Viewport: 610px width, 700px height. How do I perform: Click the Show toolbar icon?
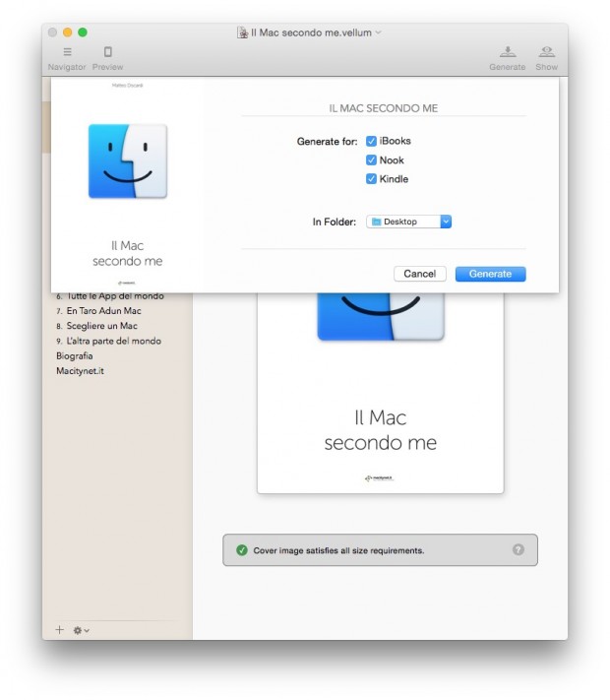pyautogui.click(x=547, y=52)
